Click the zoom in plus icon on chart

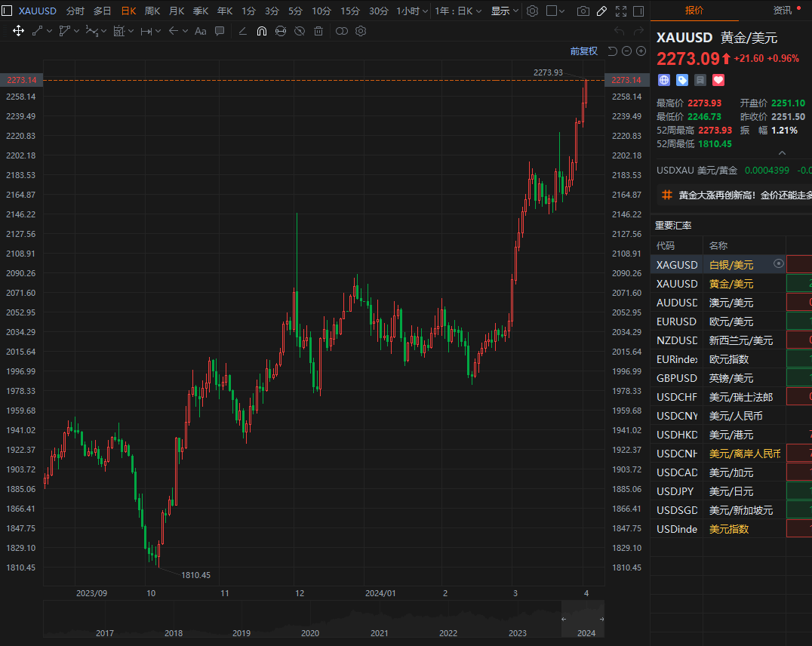tap(641, 51)
